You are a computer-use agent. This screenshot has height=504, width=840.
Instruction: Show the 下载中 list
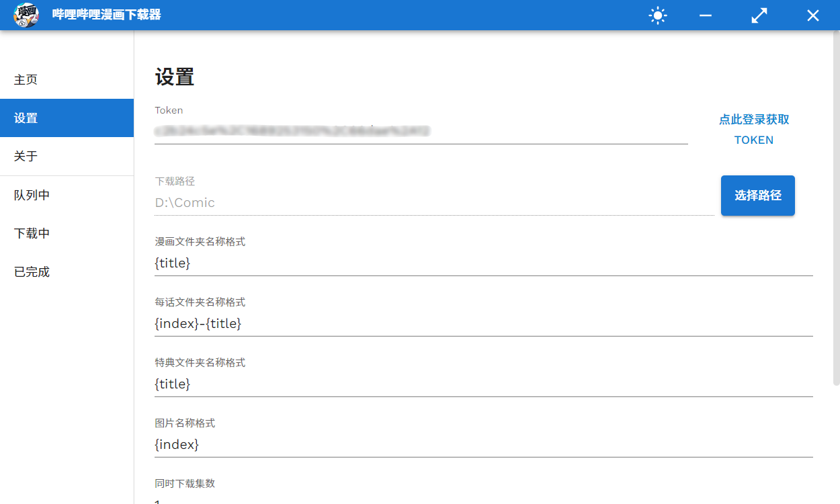[67, 234]
